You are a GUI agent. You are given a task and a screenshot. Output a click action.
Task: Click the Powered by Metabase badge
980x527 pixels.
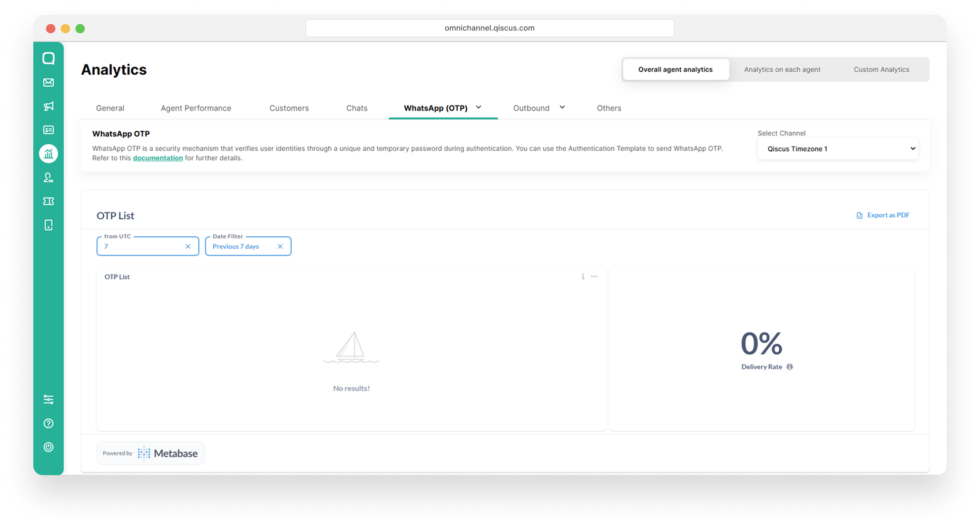150,453
